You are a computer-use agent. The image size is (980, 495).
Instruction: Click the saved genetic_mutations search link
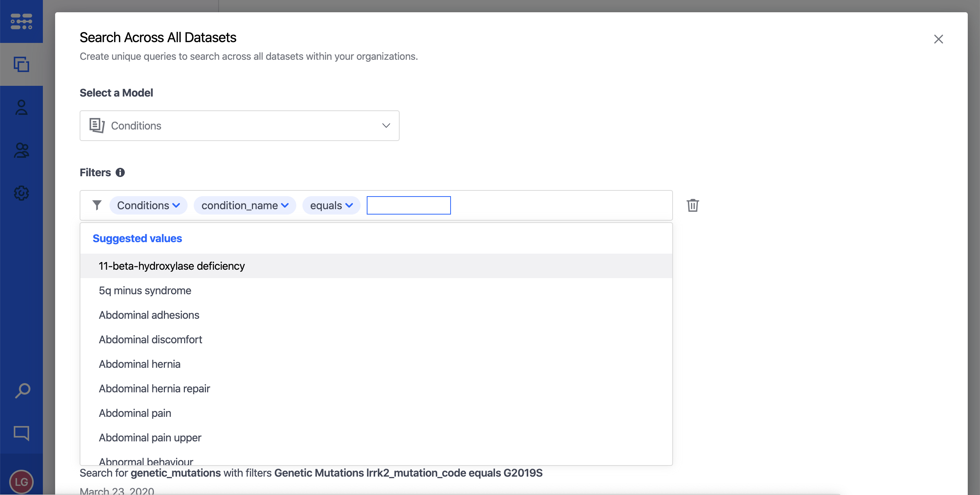(x=311, y=473)
